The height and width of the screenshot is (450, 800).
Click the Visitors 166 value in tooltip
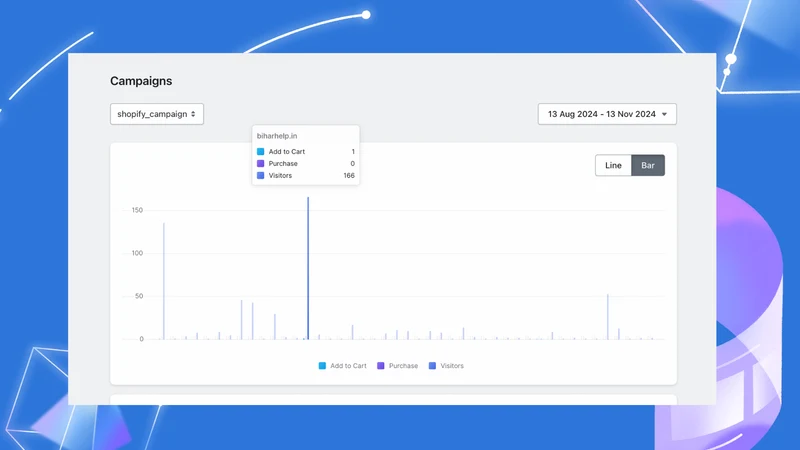349,176
